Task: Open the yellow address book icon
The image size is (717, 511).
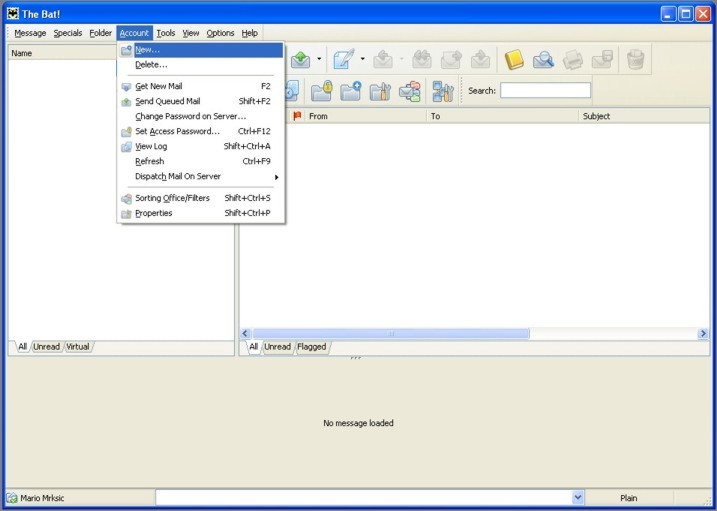Action: click(x=514, y=59)
